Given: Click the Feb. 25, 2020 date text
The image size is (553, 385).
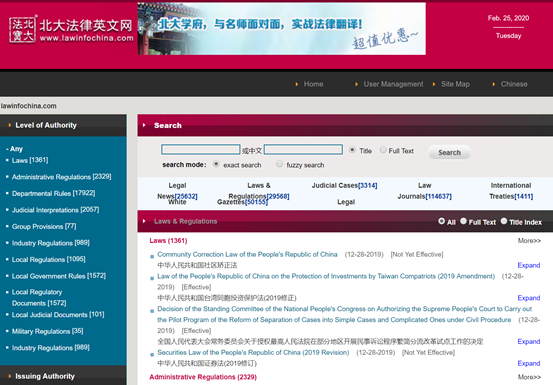Looking at the screenshot, I should [x=508, y=18].
